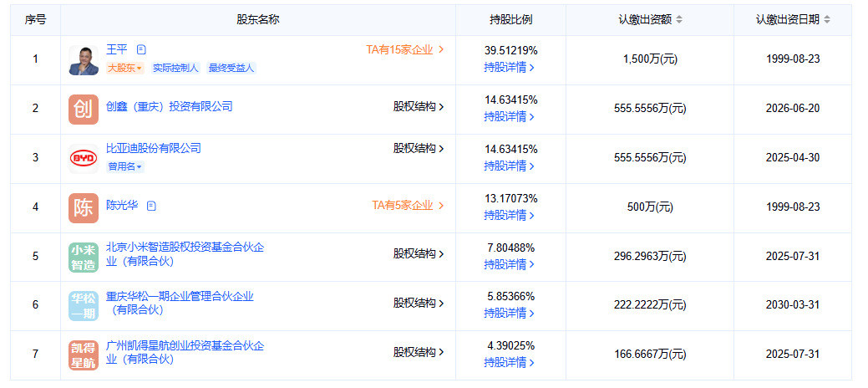Select the 222.2222万(元) amount cell
Image resolution: width=868 pixels, height=388 pixels.
(x=650, y=305)
